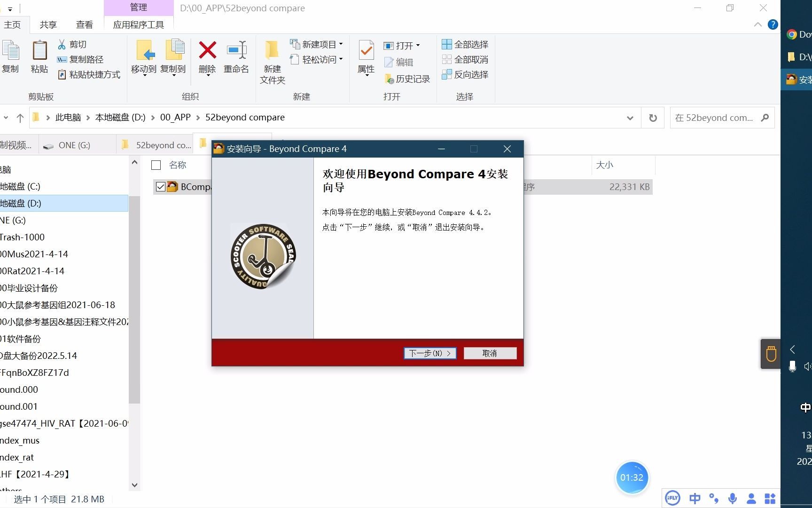Screen dimensions: 812x508
Task: Click Cancel (取消) in the installer
Action: click(490, 353)
